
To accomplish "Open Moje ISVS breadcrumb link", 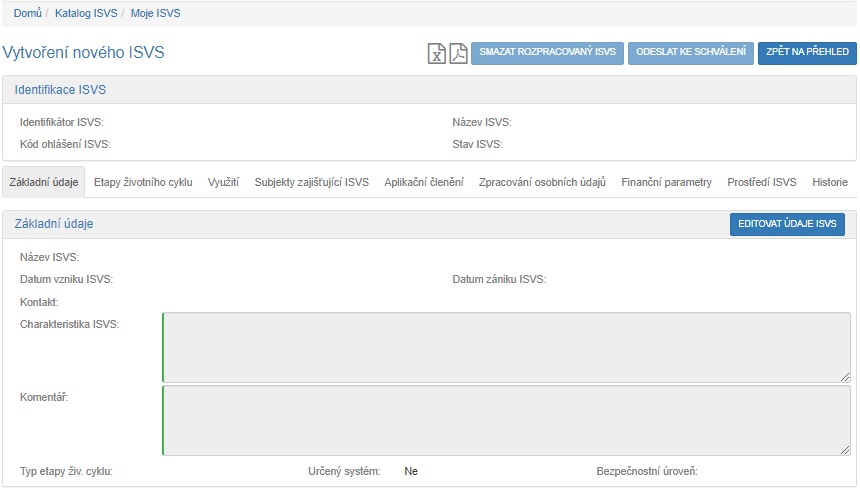I will click(x=156, y=13).
